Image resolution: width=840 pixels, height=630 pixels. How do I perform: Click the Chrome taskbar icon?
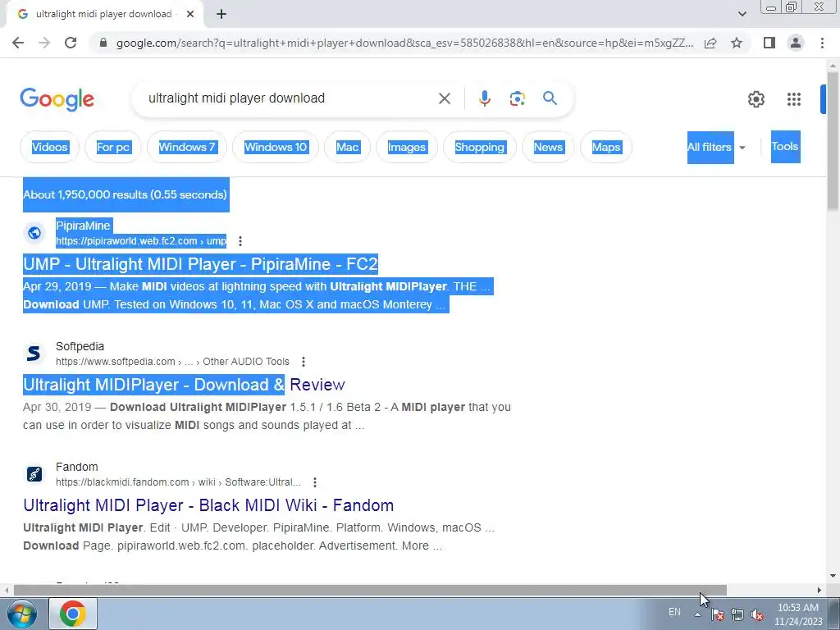point(73,614)
